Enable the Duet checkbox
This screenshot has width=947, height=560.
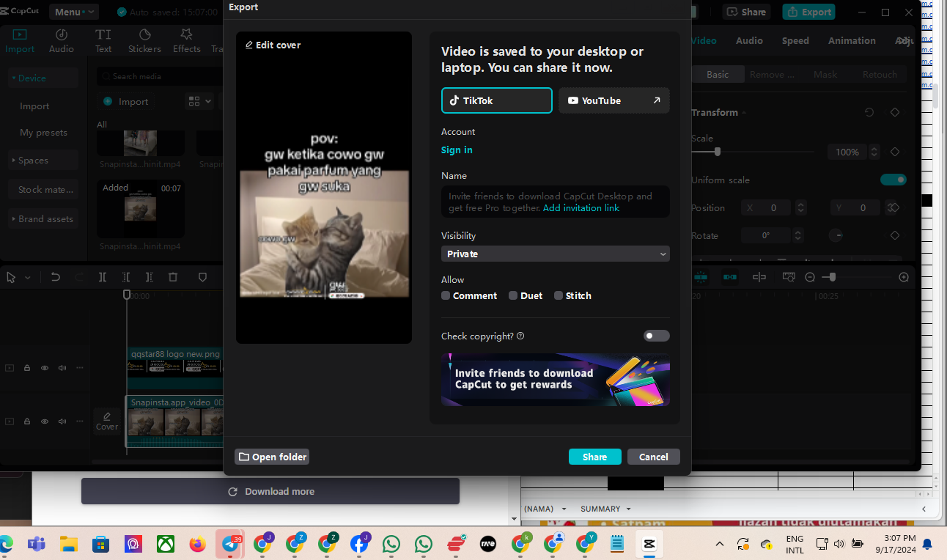[513, 295]
